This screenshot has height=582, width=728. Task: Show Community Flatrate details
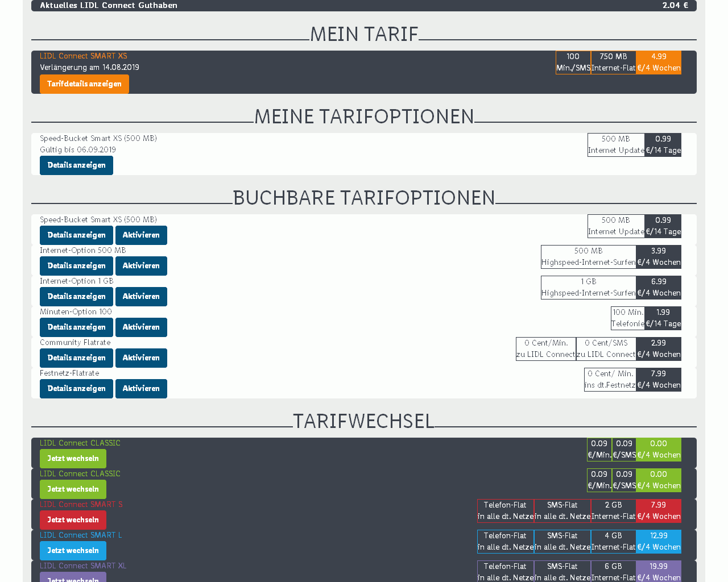76,358
